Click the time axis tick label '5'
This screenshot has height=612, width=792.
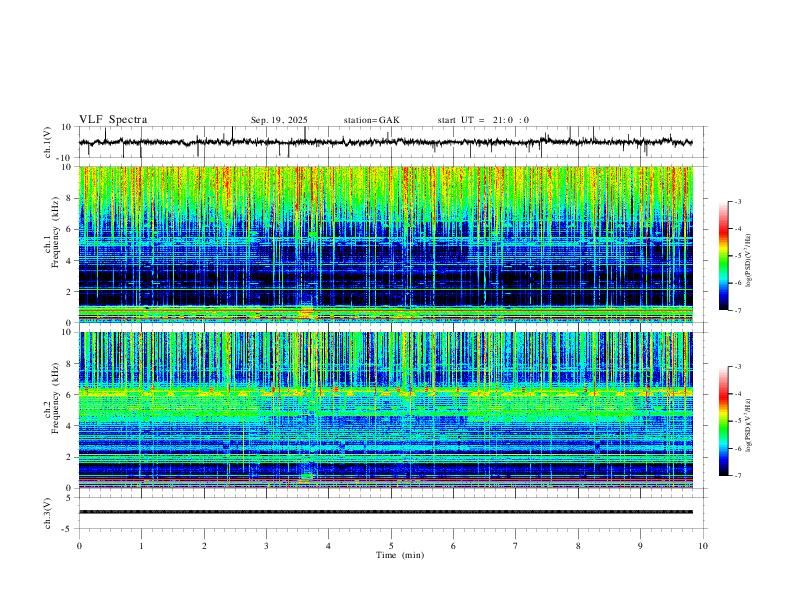391,546
